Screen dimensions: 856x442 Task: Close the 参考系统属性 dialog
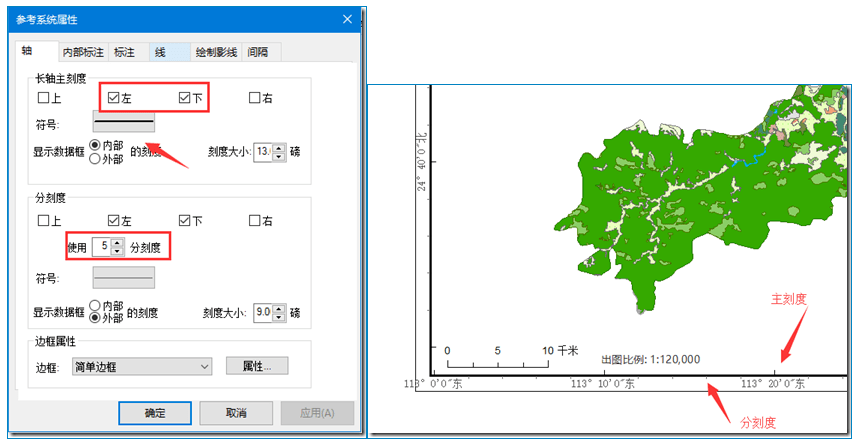coord(347,20)
